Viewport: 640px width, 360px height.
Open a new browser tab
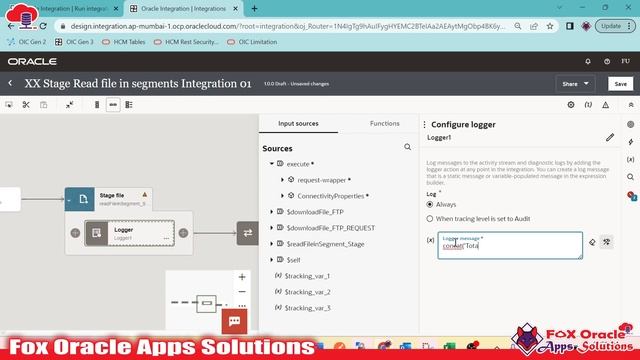pos(254,9)
